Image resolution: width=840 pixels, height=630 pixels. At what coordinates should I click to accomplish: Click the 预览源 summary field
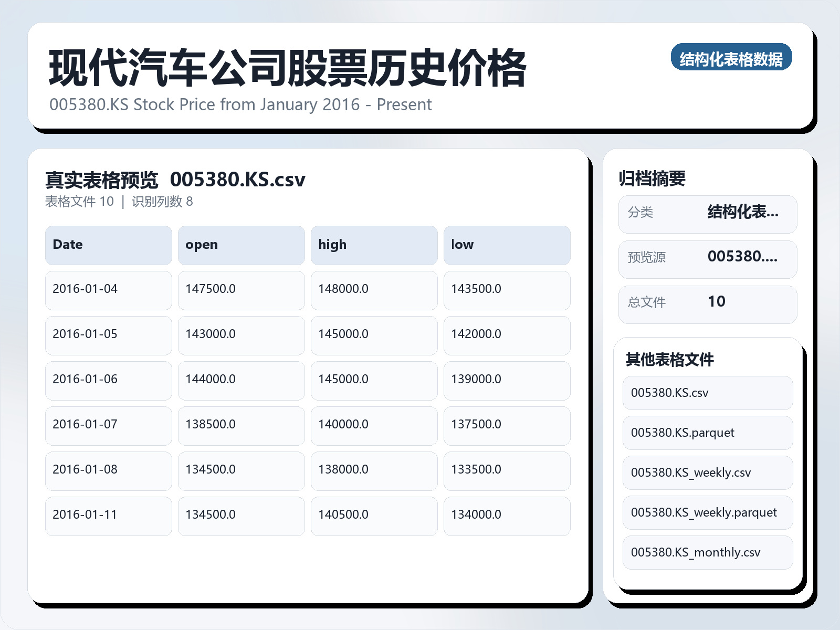pos(707,258)
